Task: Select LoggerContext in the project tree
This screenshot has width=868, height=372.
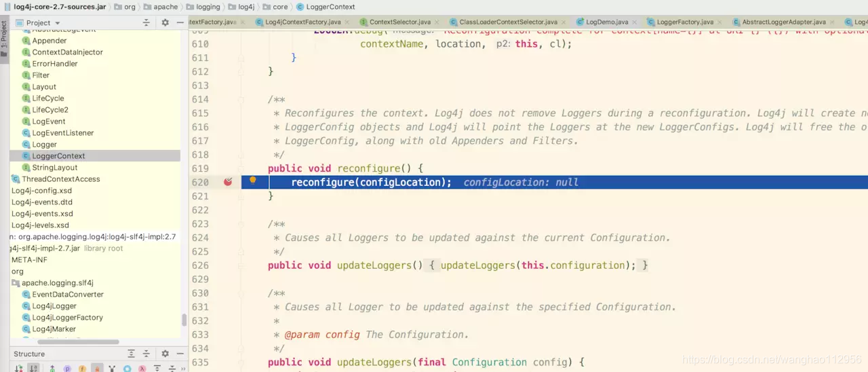Action: 58,156
